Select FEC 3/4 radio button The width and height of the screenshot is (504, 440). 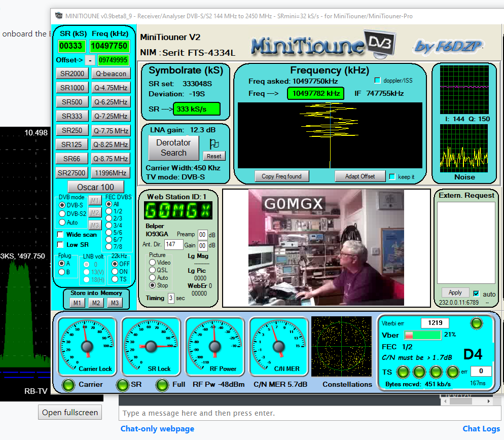tap(109, 225)
